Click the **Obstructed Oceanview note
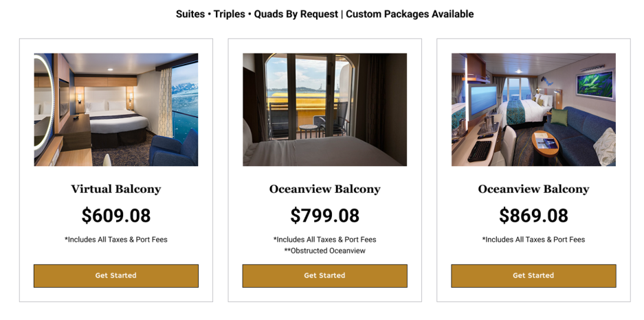The height and width of the screenshot is (320, 644). [x=324, y=251]
